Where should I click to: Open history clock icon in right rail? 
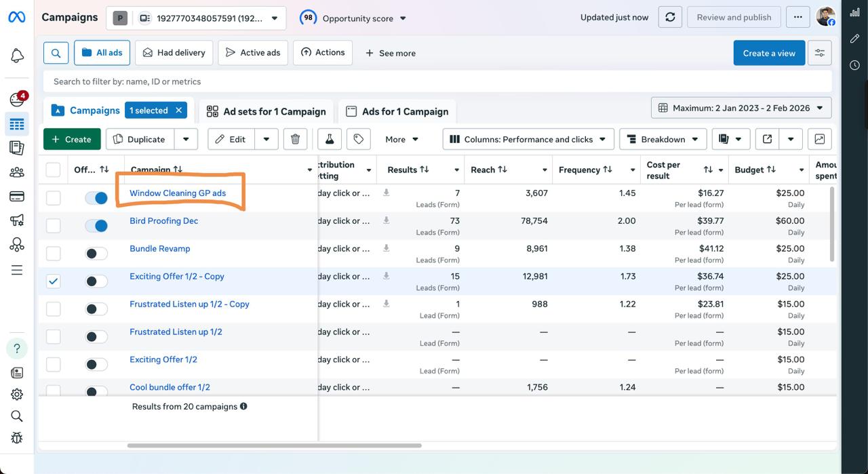(854, 65)
